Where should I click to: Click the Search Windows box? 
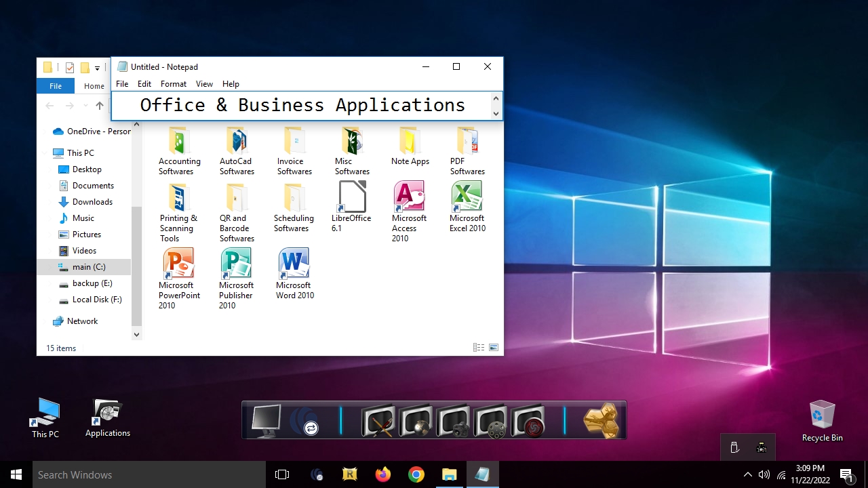pyautogui.click(x=149, y=474)
